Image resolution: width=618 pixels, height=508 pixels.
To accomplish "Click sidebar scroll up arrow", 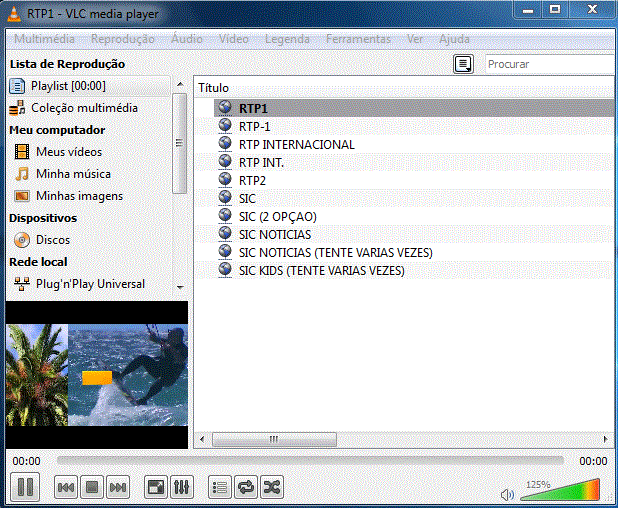I will tap(180, 84).
